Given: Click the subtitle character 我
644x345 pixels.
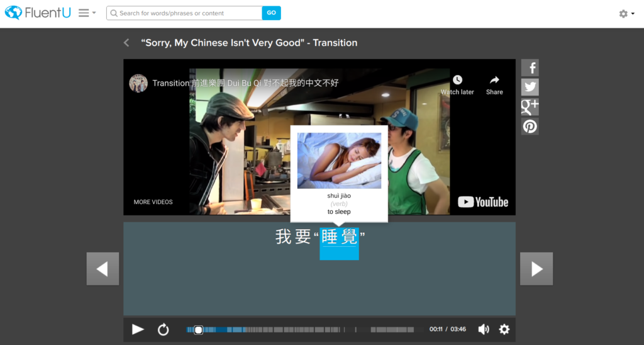Looking at the screenshot, I should 284,237.
